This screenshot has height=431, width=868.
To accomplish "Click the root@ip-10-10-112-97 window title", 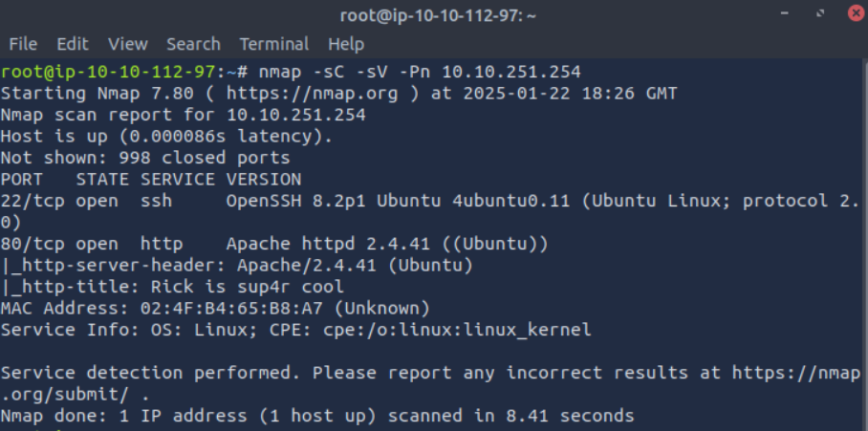I will [439, 15].
